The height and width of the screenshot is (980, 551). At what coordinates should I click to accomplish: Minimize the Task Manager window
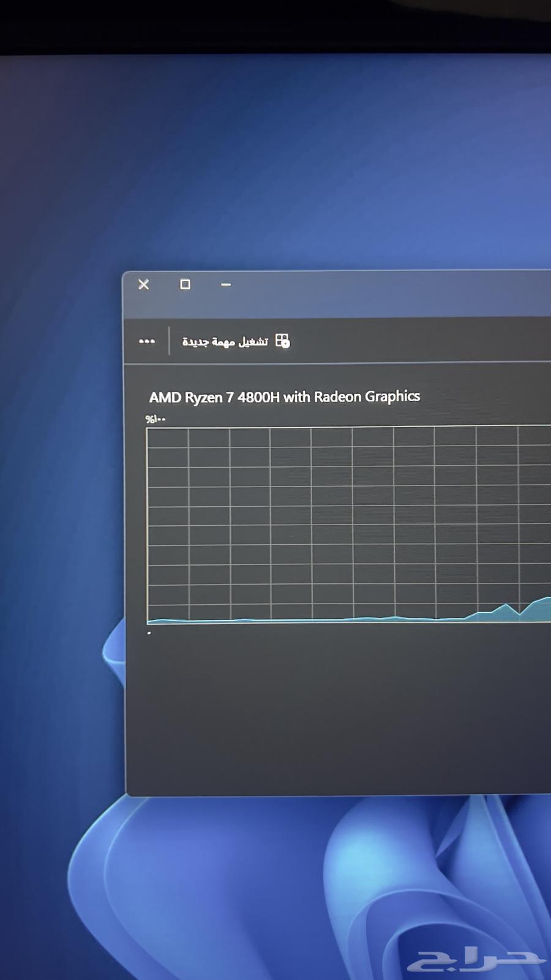pos(226,285)
